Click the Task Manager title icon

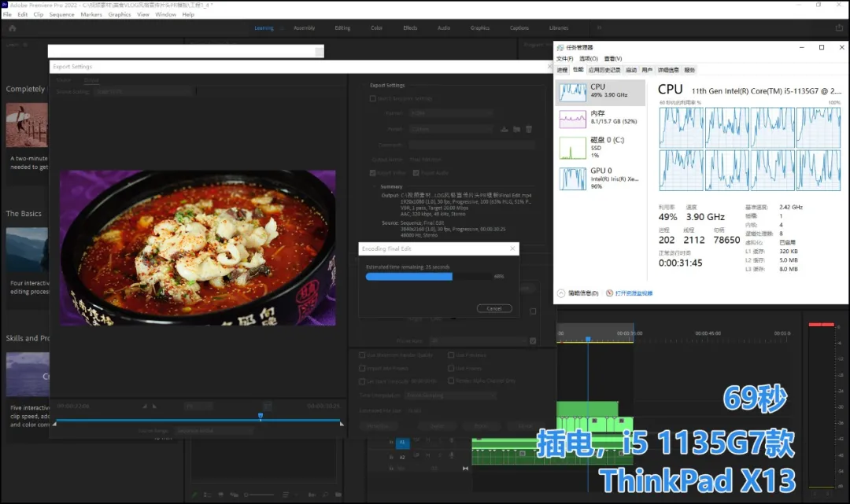click(560, 48)
